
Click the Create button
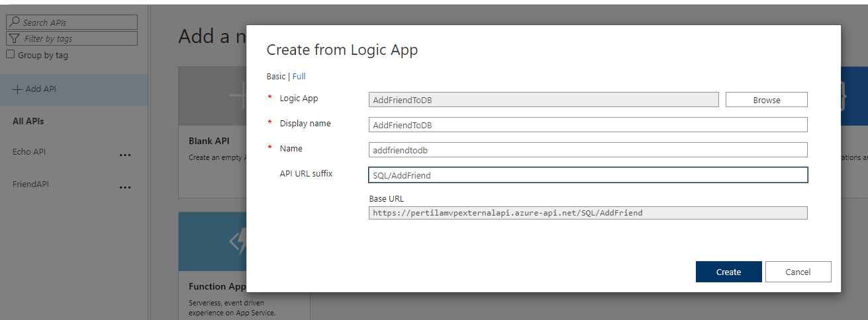click(x=728, y=272)
